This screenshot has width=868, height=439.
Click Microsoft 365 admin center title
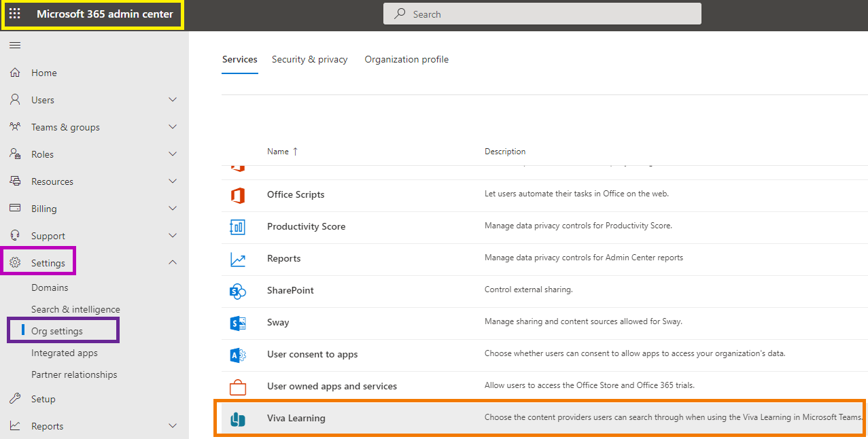pyautogui.click(x=105, y=14)
